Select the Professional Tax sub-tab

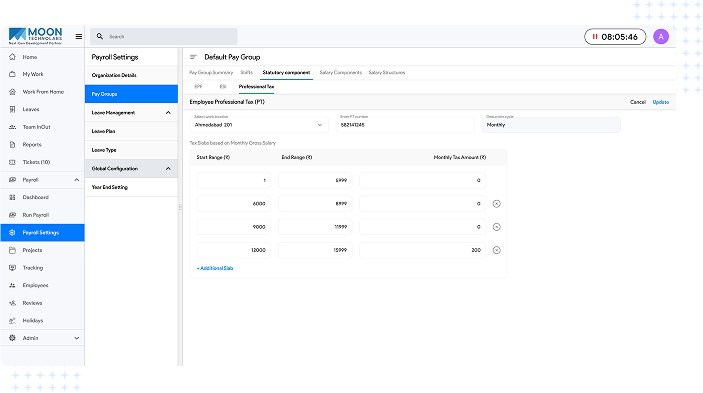(x=256, y=86)
